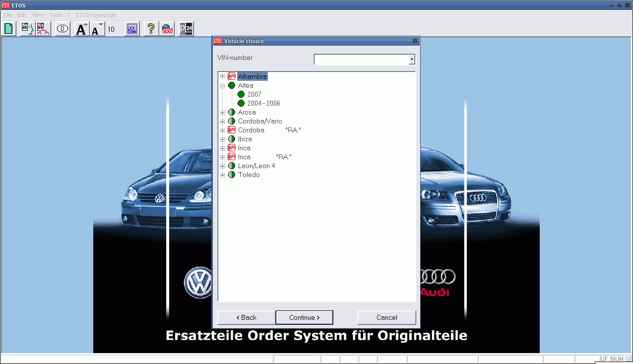
Task: Expand the Cordoba/Vario tree node
Action: pyautogui.click(x=223, y=121)
